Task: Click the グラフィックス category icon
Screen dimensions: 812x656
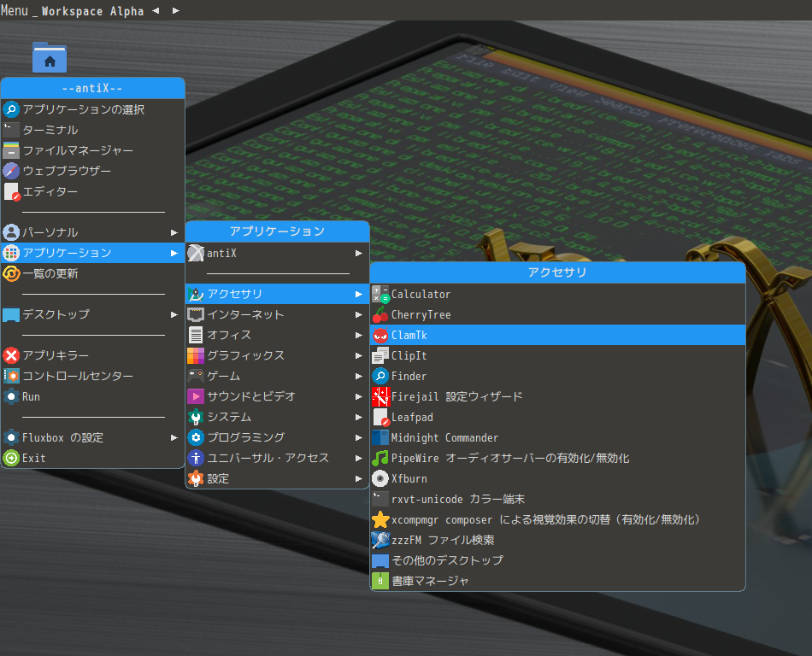Action: coord(195,355)
